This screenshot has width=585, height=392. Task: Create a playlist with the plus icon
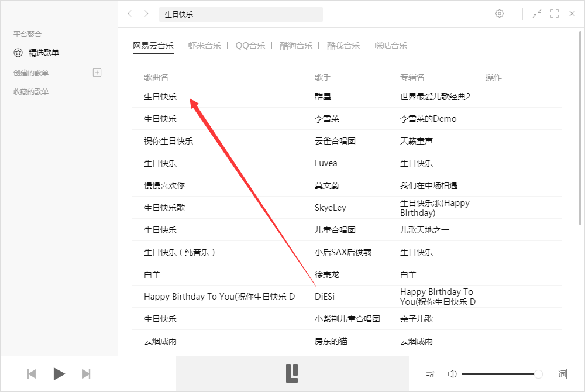coord(98,72)
